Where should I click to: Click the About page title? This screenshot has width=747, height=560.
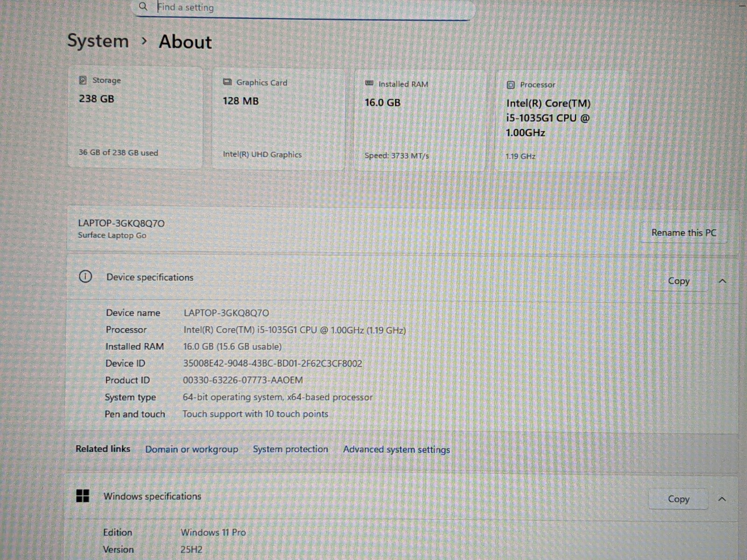pos(185,42)
